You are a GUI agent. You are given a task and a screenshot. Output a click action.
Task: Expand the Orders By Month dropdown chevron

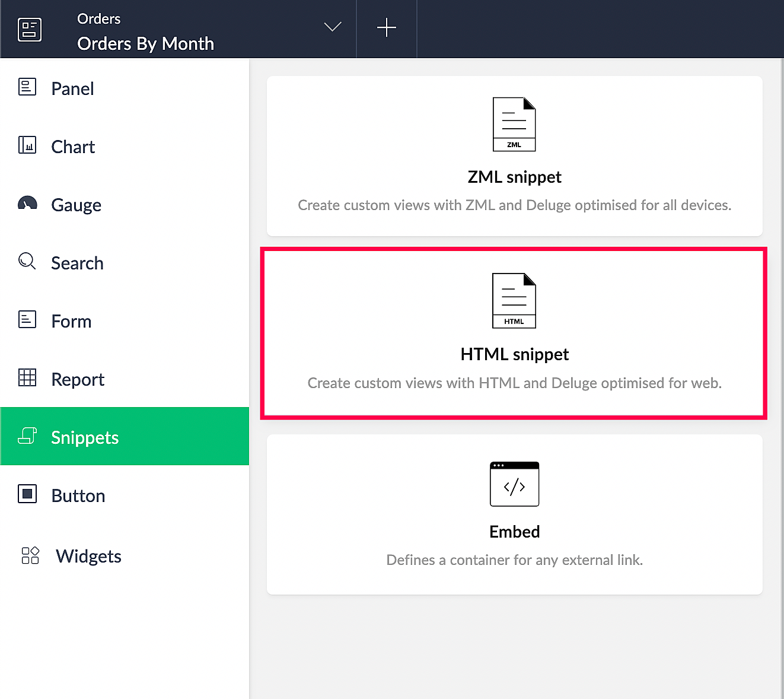(x=333, y=27)
